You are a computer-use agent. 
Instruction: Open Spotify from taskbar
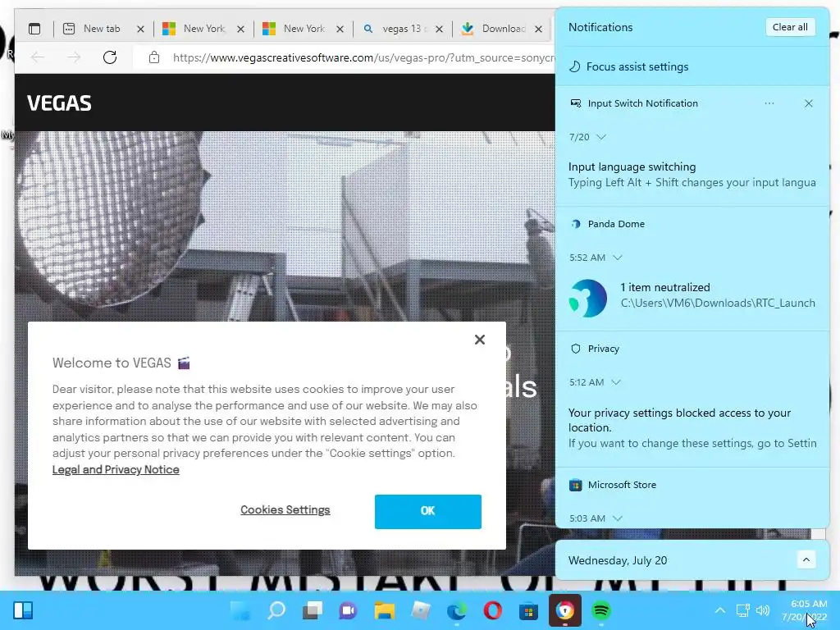coord(601,610)
